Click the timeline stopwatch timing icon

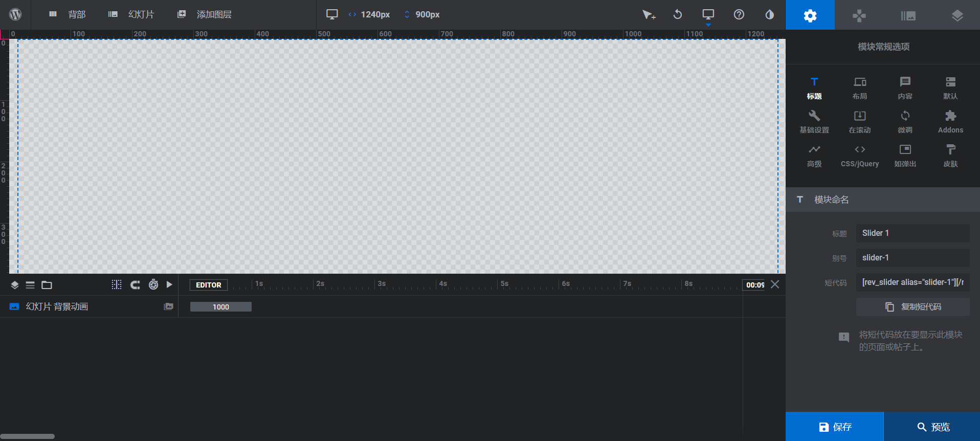click(153, 284)
